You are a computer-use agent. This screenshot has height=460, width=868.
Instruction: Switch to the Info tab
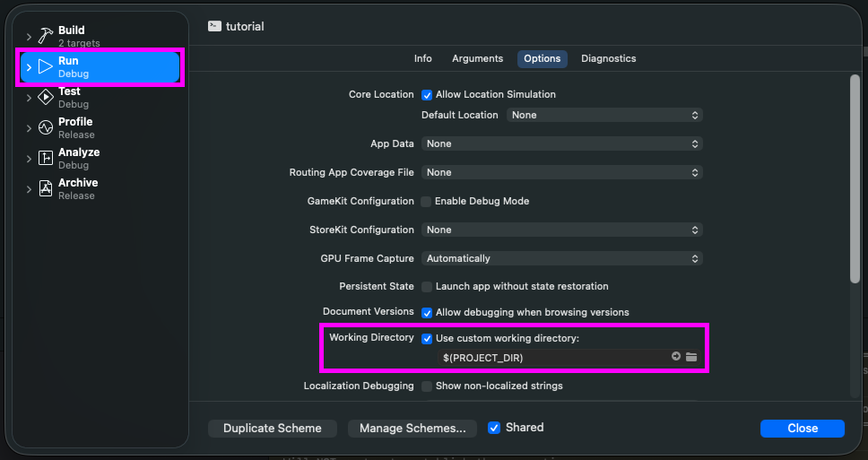click(x=423, y=58)
